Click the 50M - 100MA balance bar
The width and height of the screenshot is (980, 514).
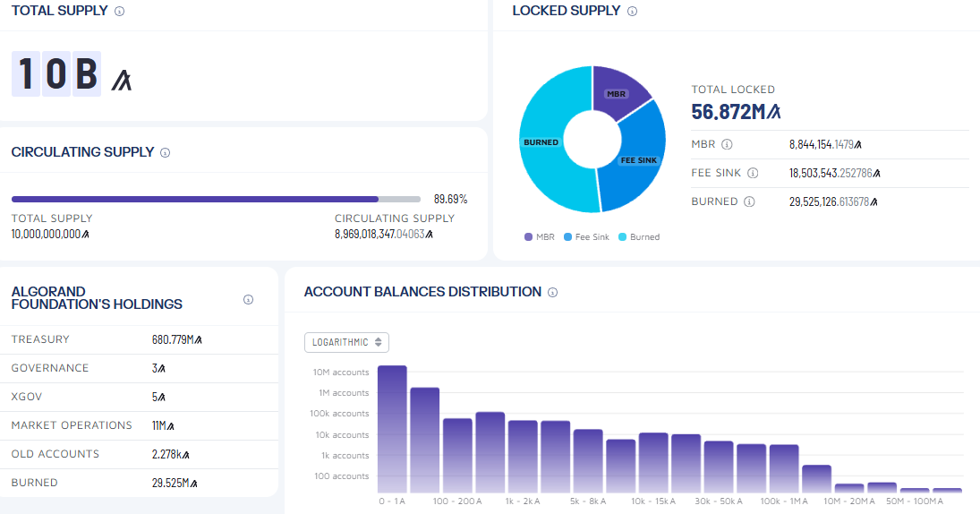(915, 490)
